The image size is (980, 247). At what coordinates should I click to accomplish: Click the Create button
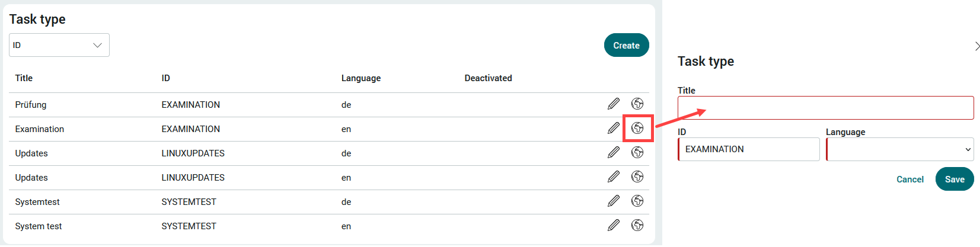click(626, 45)
